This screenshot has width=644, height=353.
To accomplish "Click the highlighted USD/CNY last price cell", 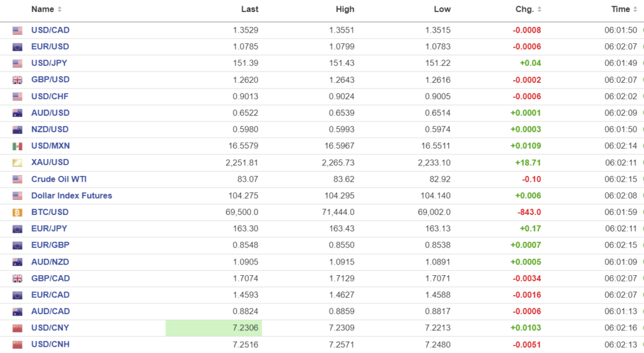I will [214, 328].
